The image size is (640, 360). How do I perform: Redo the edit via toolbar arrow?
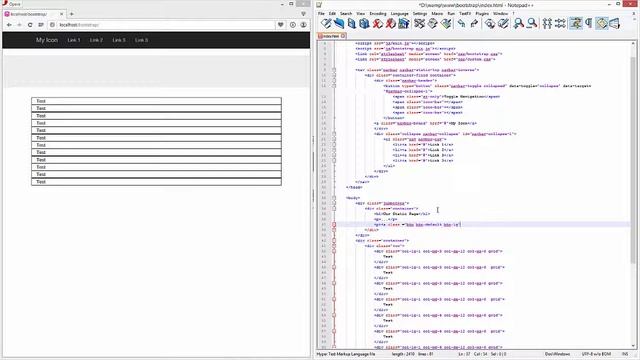click(x=474, y=24)
